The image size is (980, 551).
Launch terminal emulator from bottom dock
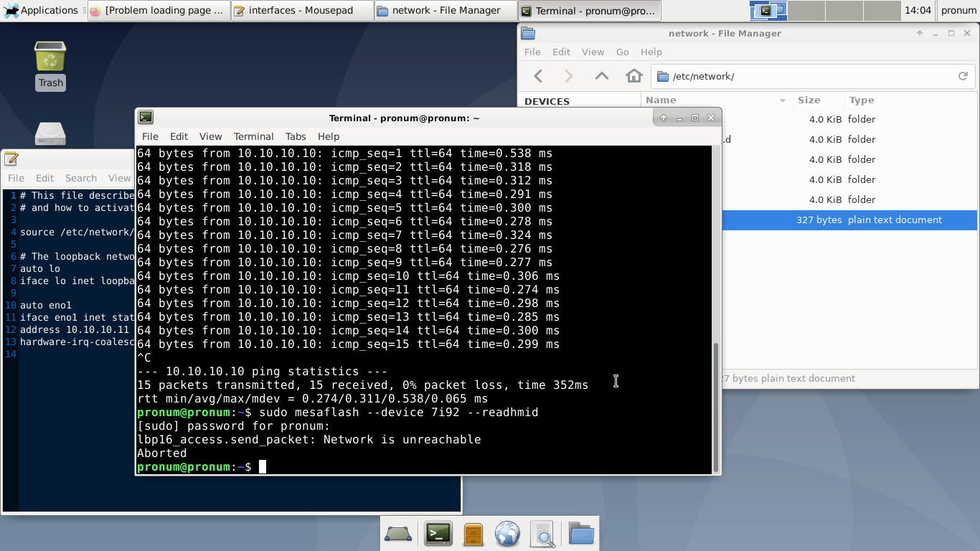tap(438, 534)
